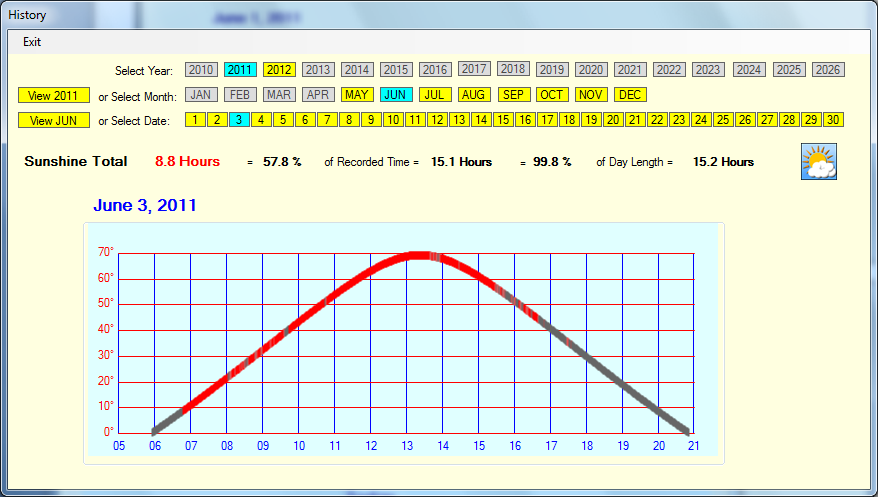Screen dimensions: 878x497
Task: Select the 2019 year button
Action: click(552, 70)
